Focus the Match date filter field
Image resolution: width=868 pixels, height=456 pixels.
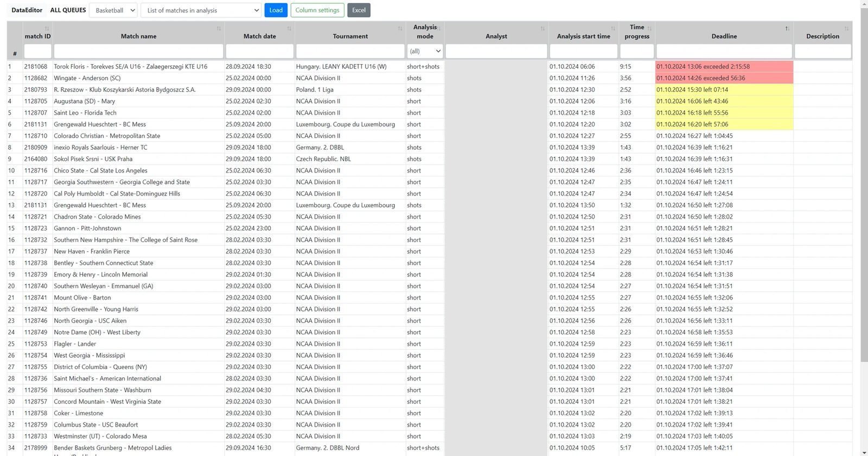click(259, 51)
